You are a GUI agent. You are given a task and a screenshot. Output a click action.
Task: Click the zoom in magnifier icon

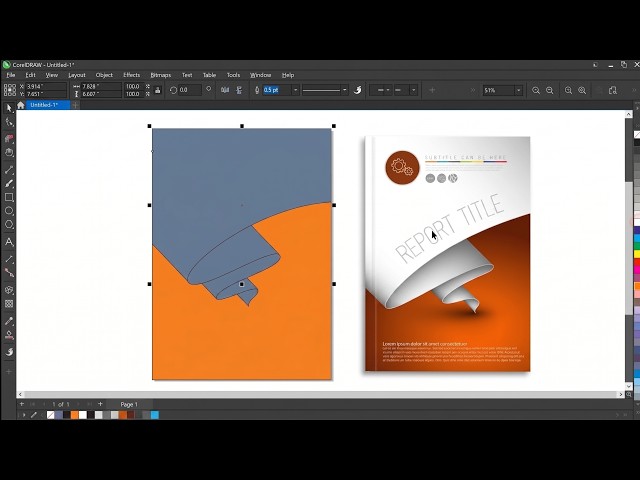pos(536,90)
